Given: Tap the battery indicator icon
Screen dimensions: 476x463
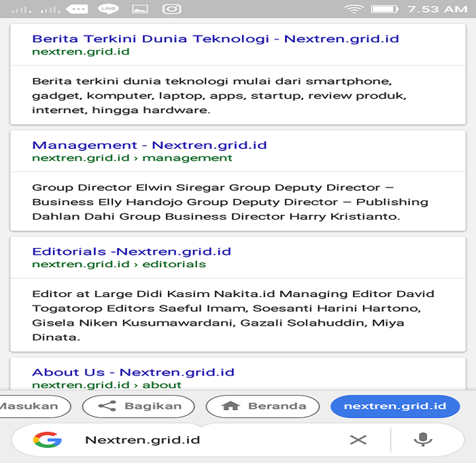Looking at the screenshot, I should [384, 9].
